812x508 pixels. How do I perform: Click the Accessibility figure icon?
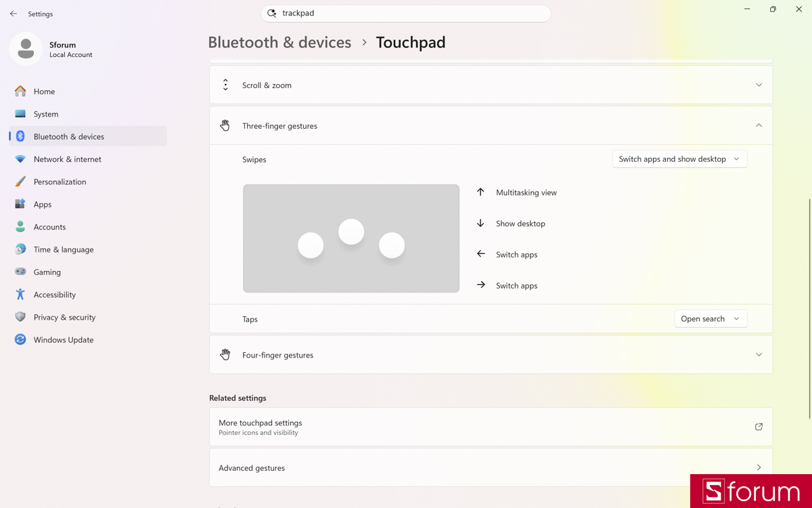[20, 295]
